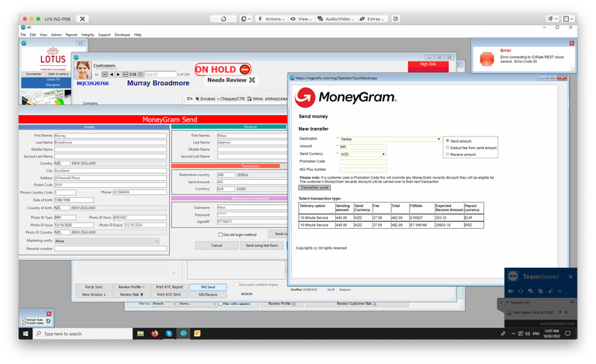The height and width of the screenshot is (364, 596).
Task: Click the red stop-sign error icon
Action: pyautogui.click(x=487, y=58)
